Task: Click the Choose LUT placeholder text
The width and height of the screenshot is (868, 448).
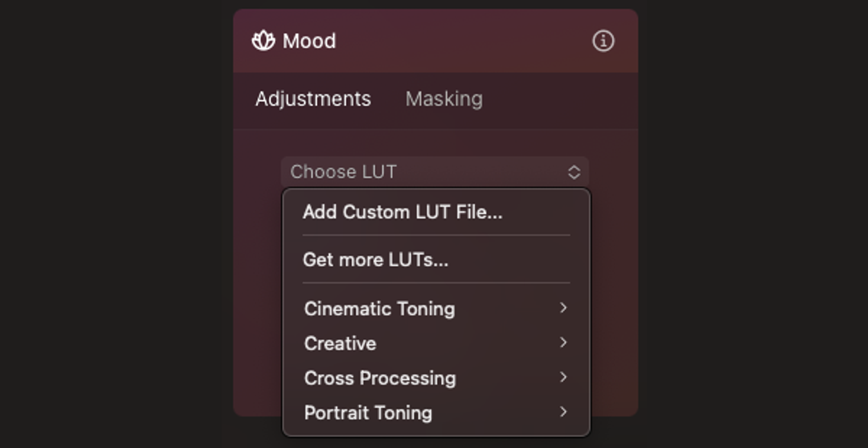Action: 344,172
